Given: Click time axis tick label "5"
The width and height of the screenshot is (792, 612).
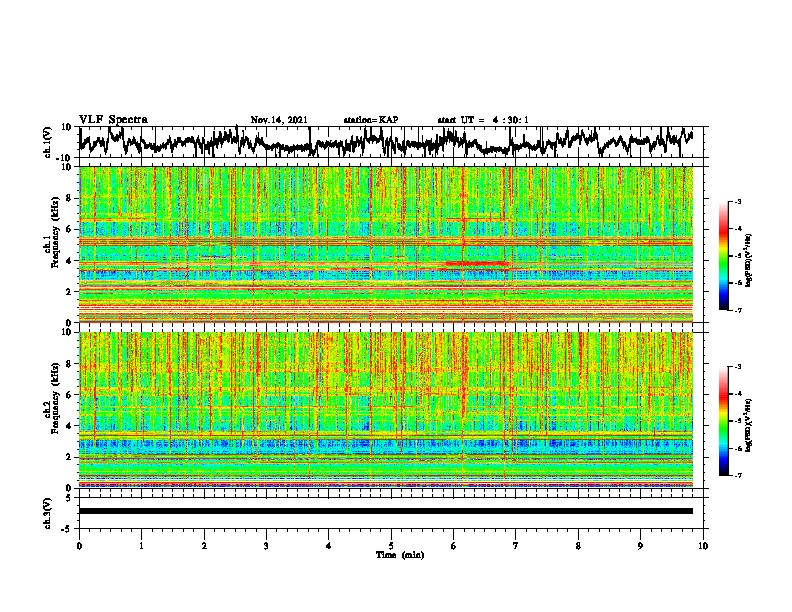Looking at the screenshot, I should point(391,546).
